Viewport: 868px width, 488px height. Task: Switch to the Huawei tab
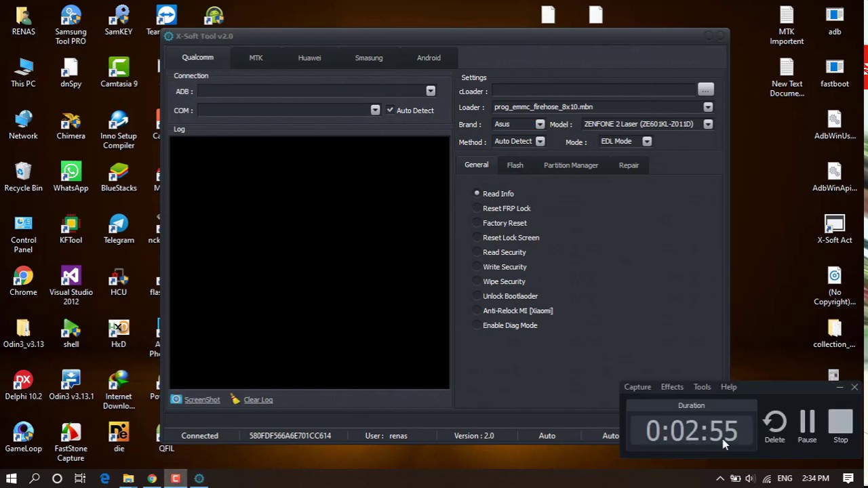[309, 58]
